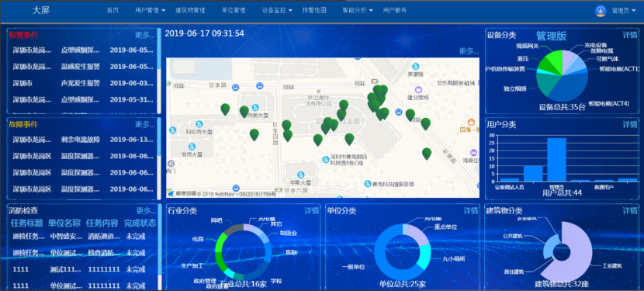Open 详情 for 建筑物分类 chart
644x291 pixels.
click(630, 211)
